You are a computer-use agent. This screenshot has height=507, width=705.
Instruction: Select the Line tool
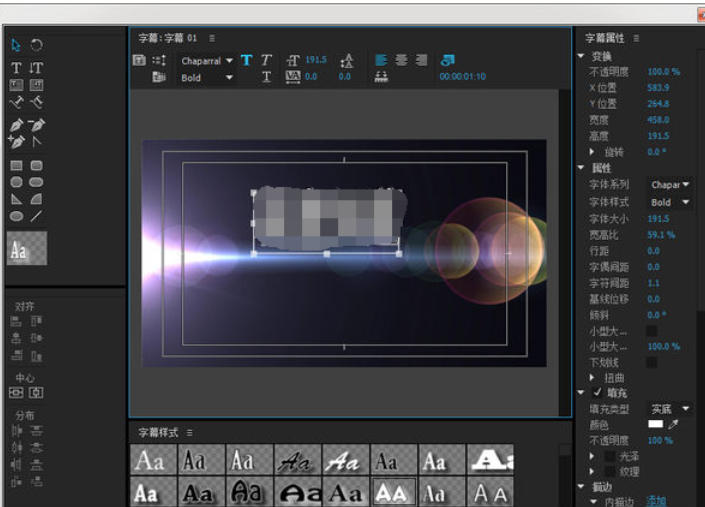click(x=36, y=215)
